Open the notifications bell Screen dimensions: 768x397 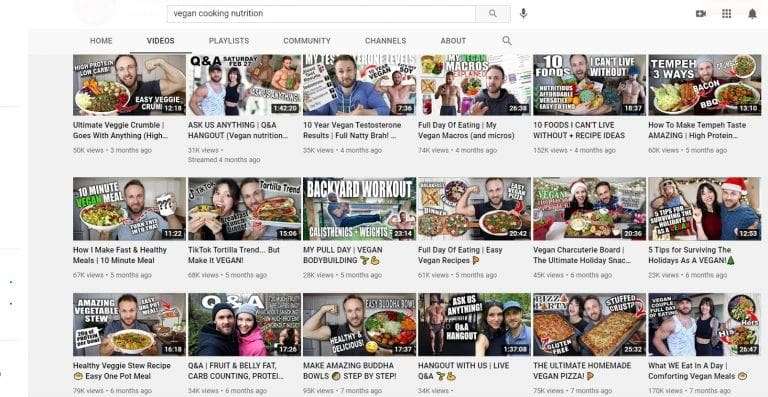(x=752, y=14)
